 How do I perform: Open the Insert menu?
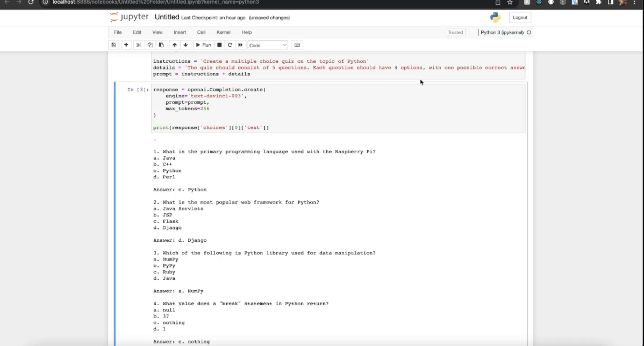coord(180,32)
